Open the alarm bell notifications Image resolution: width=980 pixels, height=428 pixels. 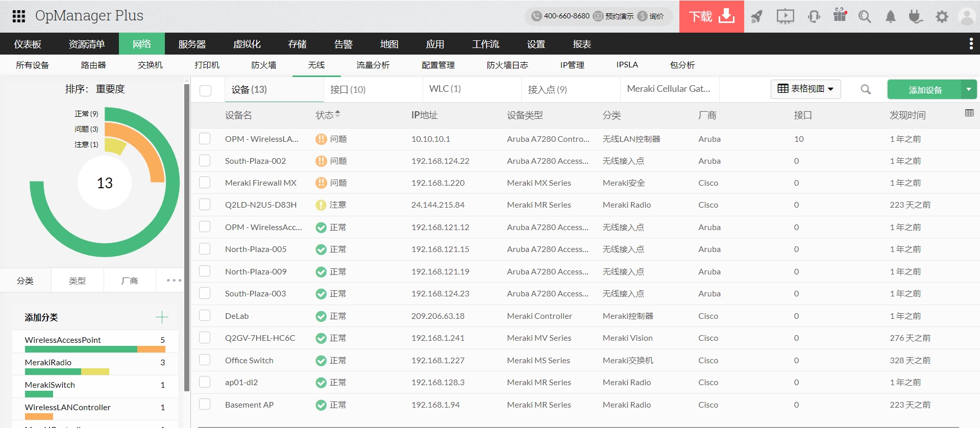pos(891,16)
